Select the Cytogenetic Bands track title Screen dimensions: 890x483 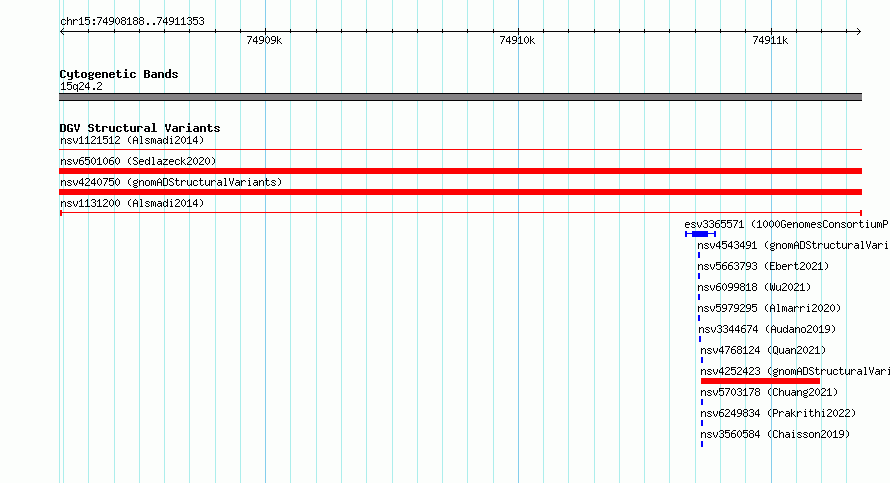tap(119, 74)
